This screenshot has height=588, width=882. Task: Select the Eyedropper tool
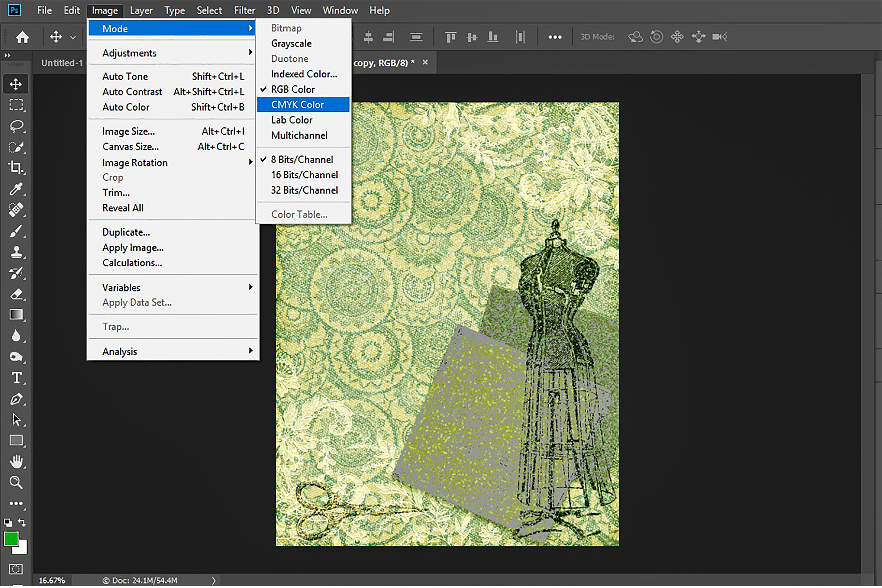16,189
